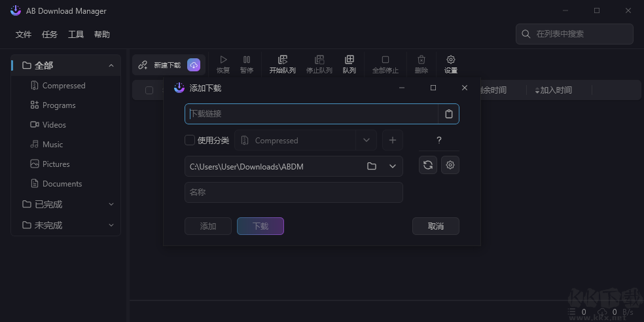Click Start Queue (开始队列) icon
This screenshot has height=322, width=644.
pyautogui.click(x=283, y=60)
